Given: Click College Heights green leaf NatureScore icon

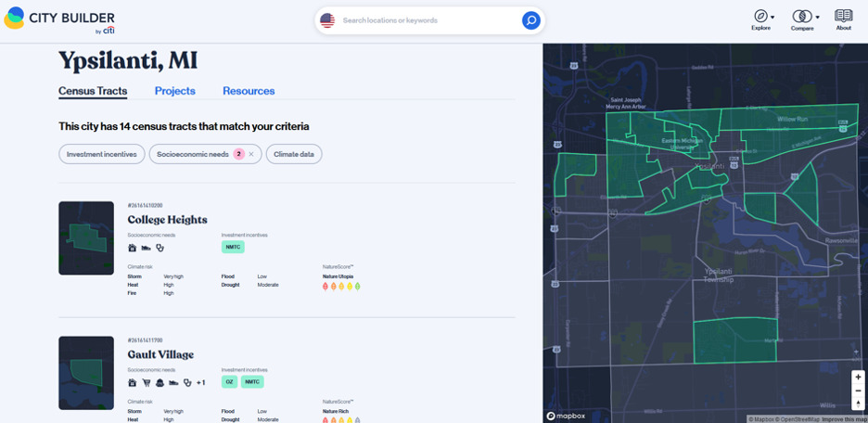Looking at the screenshot, I should coord(358,287).
